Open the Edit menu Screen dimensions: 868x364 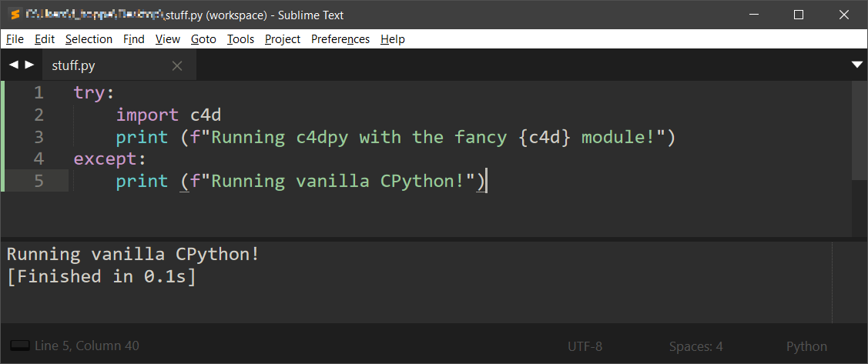pyautogui.click(x=45, y=39)
